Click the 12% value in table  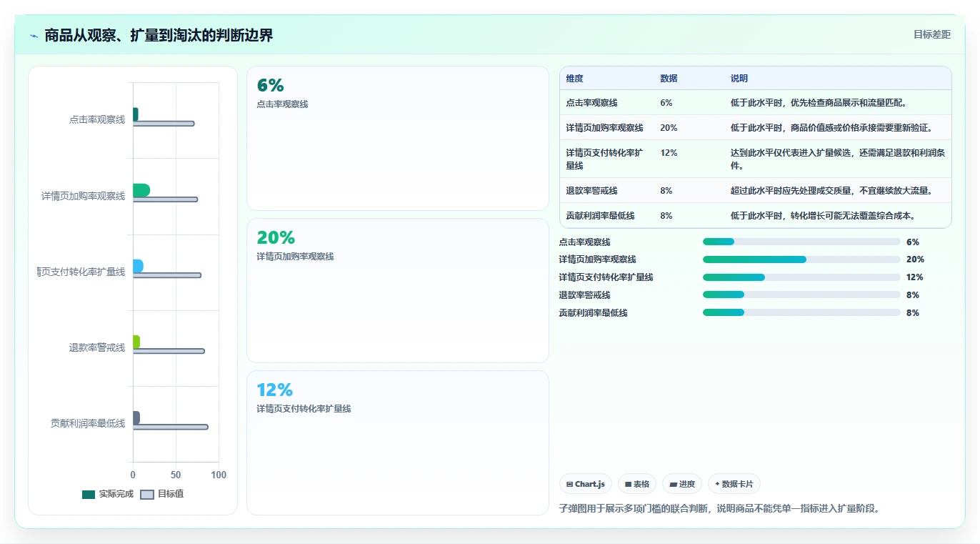tap(669, 153)
